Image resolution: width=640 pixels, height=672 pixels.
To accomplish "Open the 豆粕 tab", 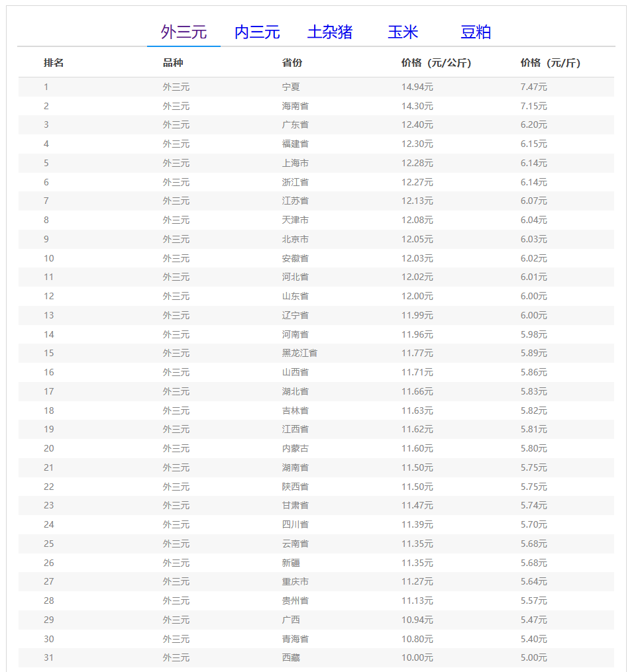I will tap(476, 32).
